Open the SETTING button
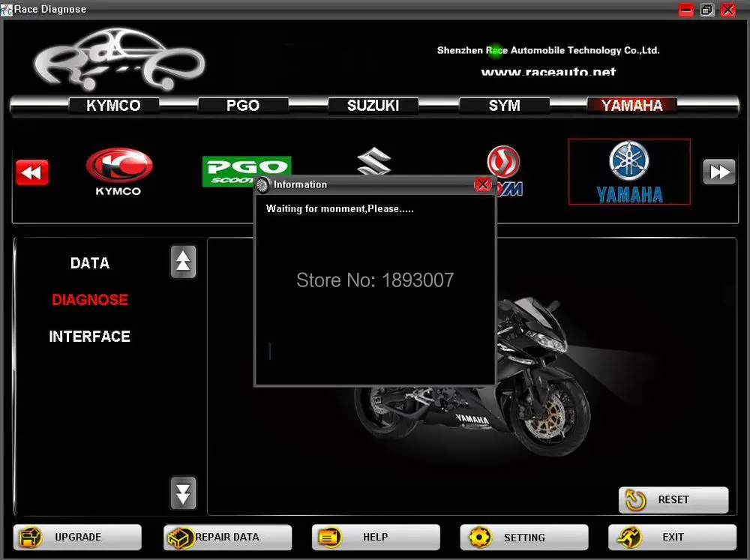This screenshot has width=750, height=560. coord(524,537)
